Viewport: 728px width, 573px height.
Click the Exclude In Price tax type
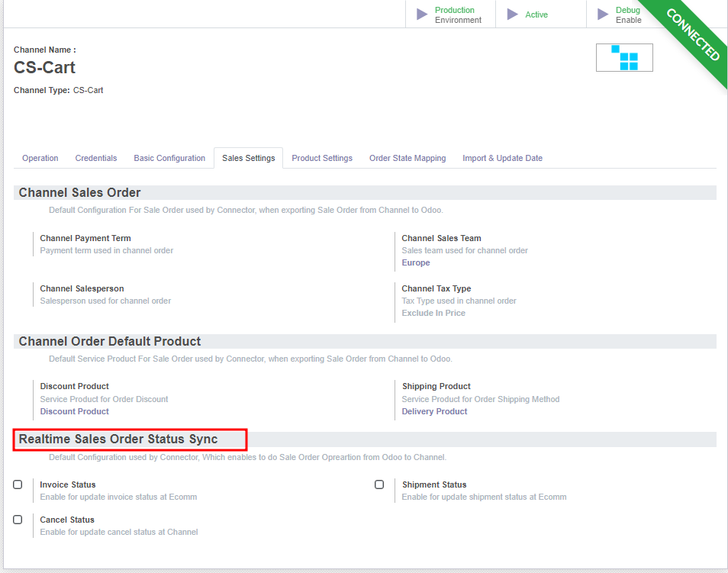(x=433, y=313)
